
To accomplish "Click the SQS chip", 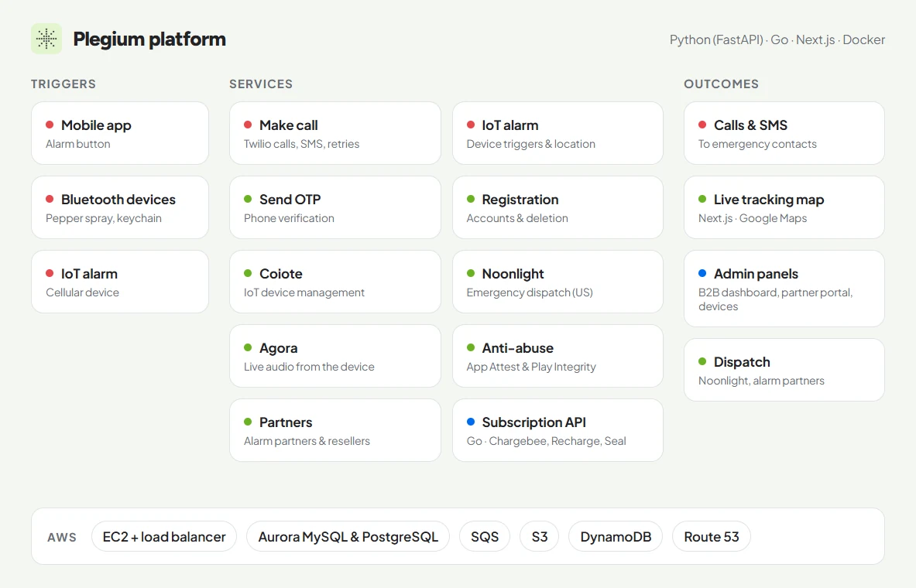I will (485, 537).
